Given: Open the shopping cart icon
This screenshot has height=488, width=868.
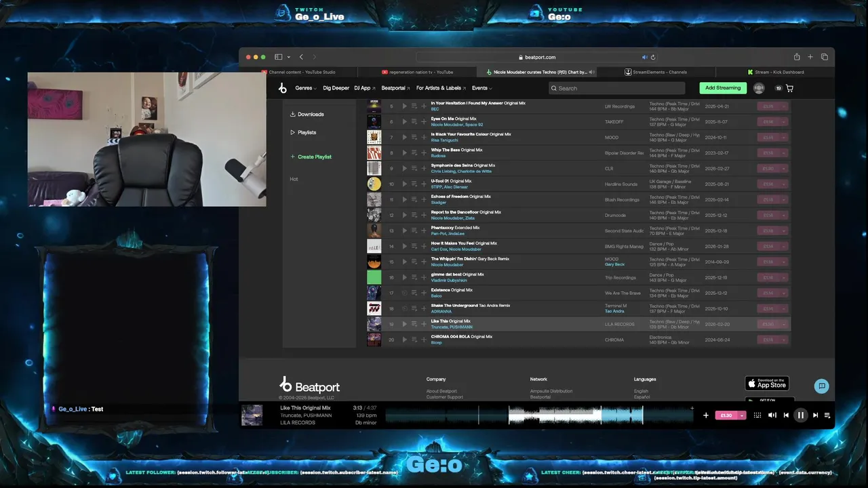Looking at the screenshot, I should [789, 88].
